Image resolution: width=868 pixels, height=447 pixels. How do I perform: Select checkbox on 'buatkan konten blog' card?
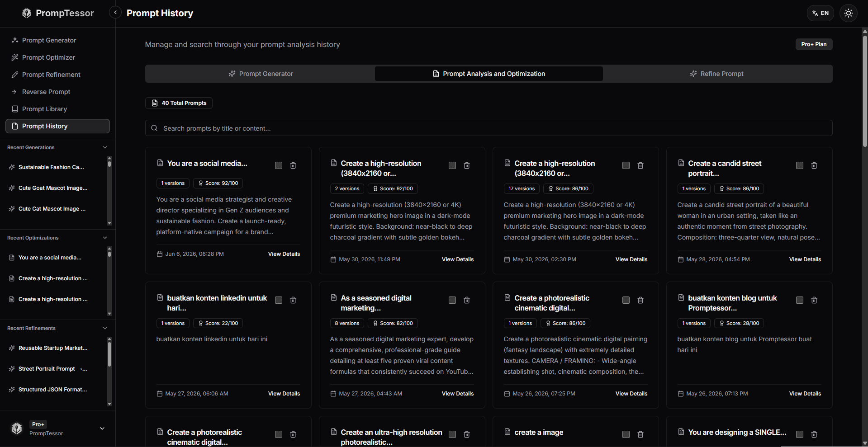coord(800,300)
